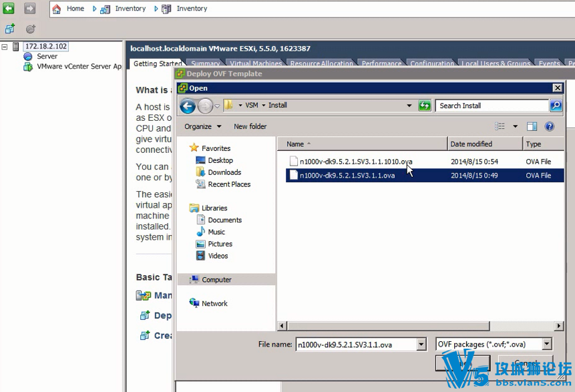Open the help button in the Open dialog

tap(550, 126)
